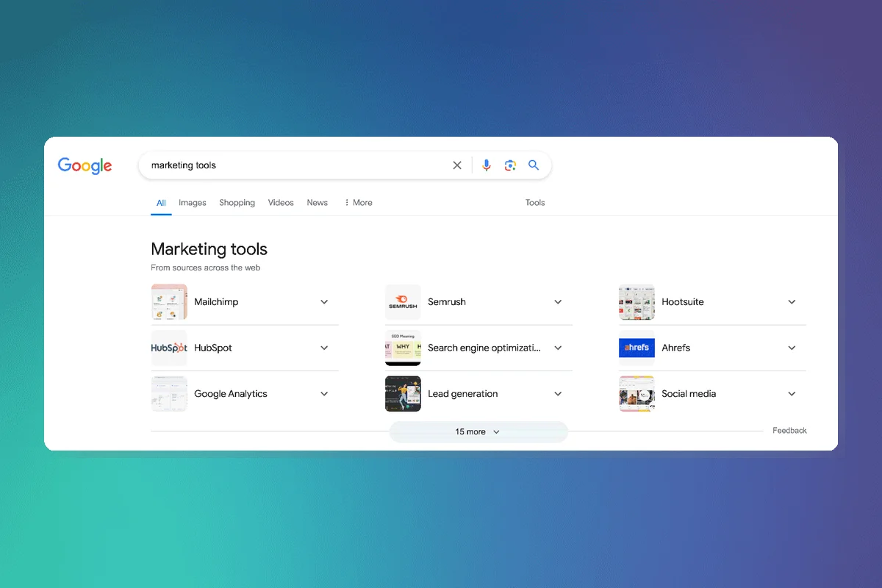Switch to the Videos tab
This screenshot has height=588, width=882.
click(281, 203)
